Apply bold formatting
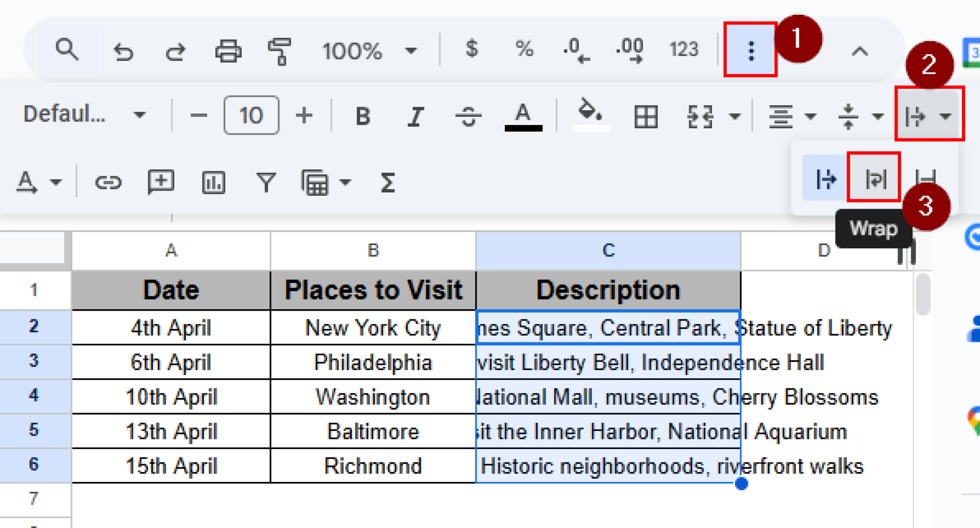Screen dimensions: 980x528 click(x=363, y=115)
